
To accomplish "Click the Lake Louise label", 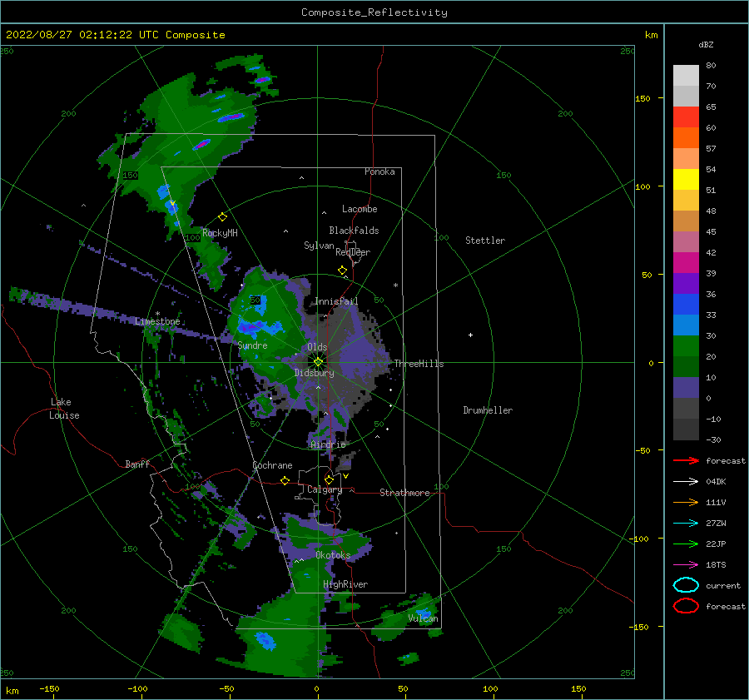I will [x=64, y=409].
